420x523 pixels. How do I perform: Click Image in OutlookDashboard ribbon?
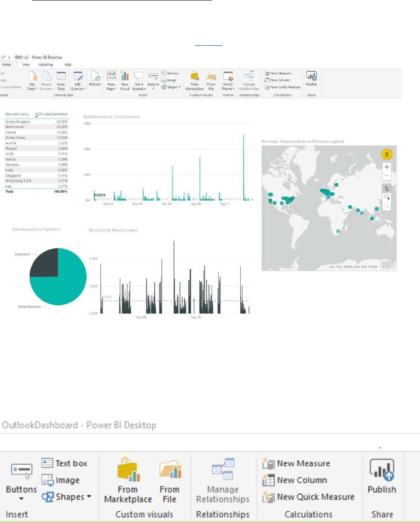tap(61, 480)
